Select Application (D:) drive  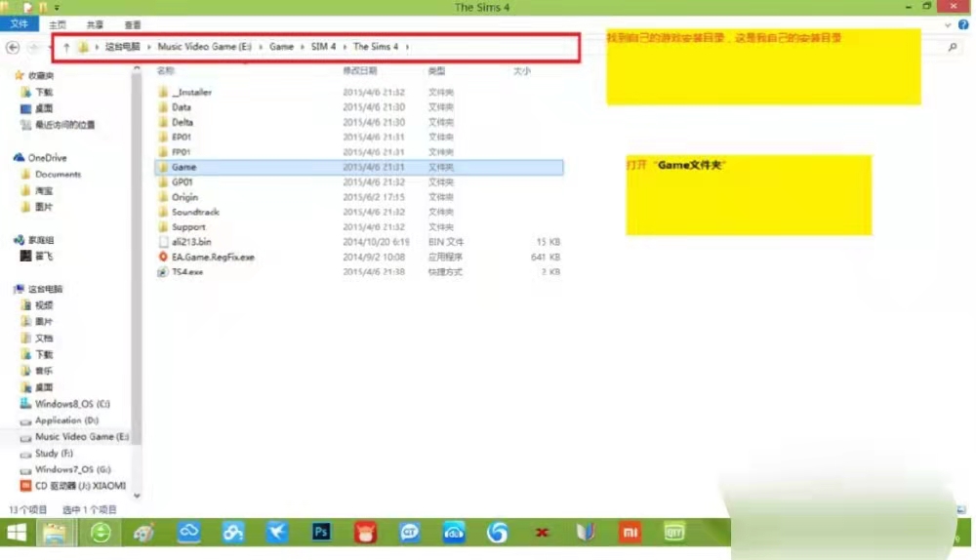click(60, 420)
